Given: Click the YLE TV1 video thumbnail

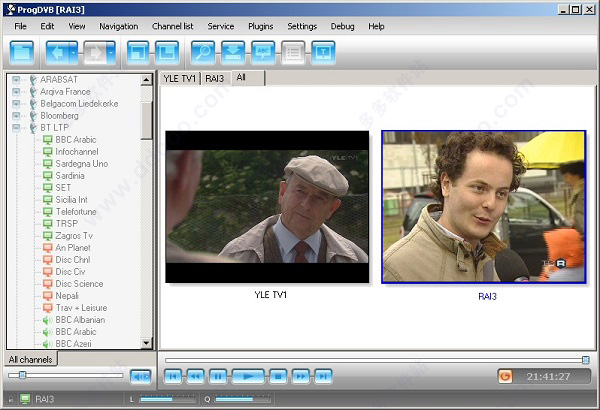Looking at the screenshot, I should pos(266,207).
